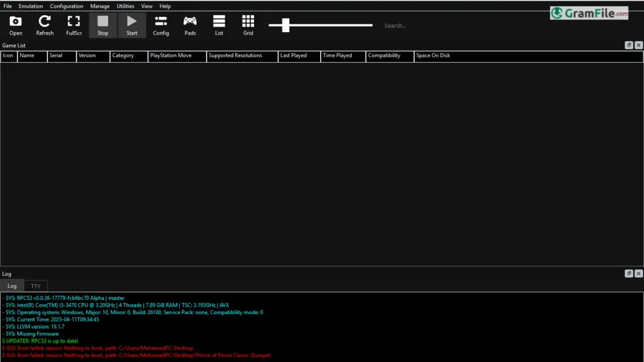Screen dimensions: 644x362
Task: Switch game list to List view
Action: point(219,25)
